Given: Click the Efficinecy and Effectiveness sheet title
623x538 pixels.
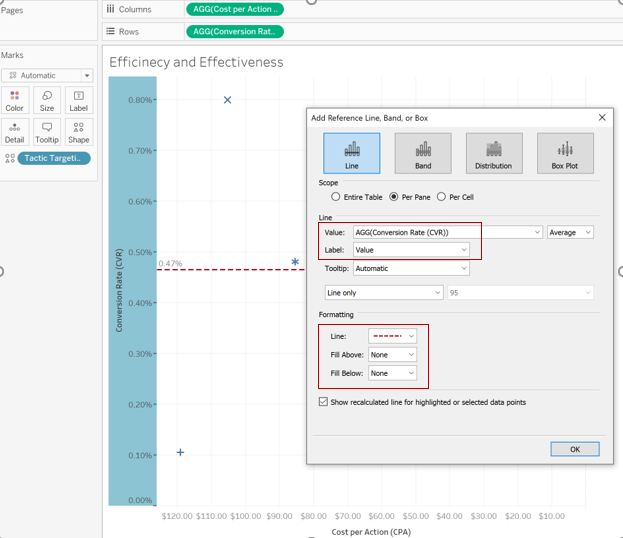Looking at the screenshot, I should click(196, 62).
